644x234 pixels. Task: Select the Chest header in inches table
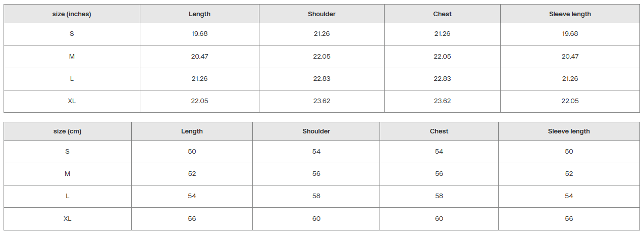[442, 14]
